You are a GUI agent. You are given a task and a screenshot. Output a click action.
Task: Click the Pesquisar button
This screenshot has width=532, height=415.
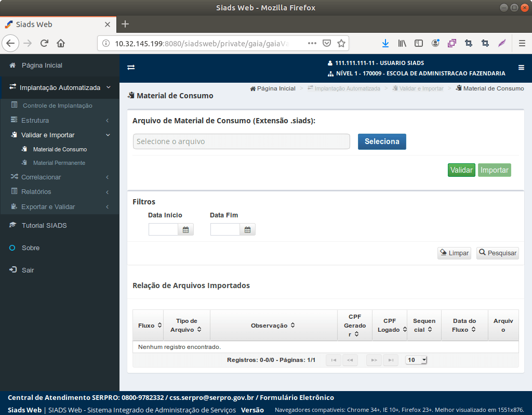click(498, 253)
